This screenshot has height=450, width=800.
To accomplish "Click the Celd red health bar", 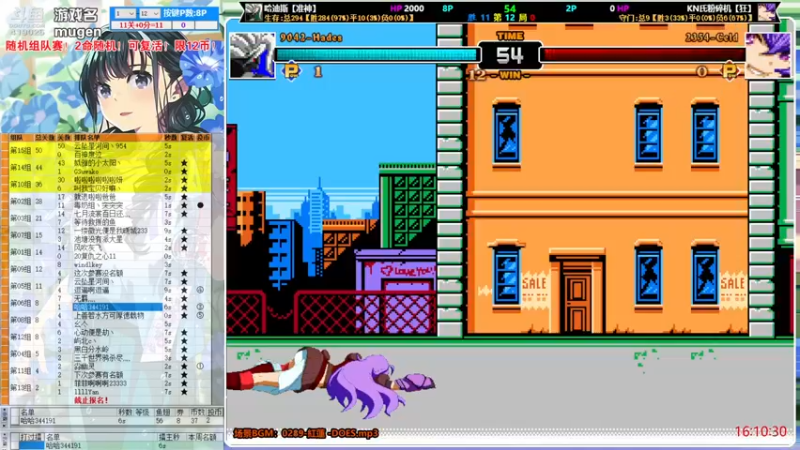I will tap(643, 54).
